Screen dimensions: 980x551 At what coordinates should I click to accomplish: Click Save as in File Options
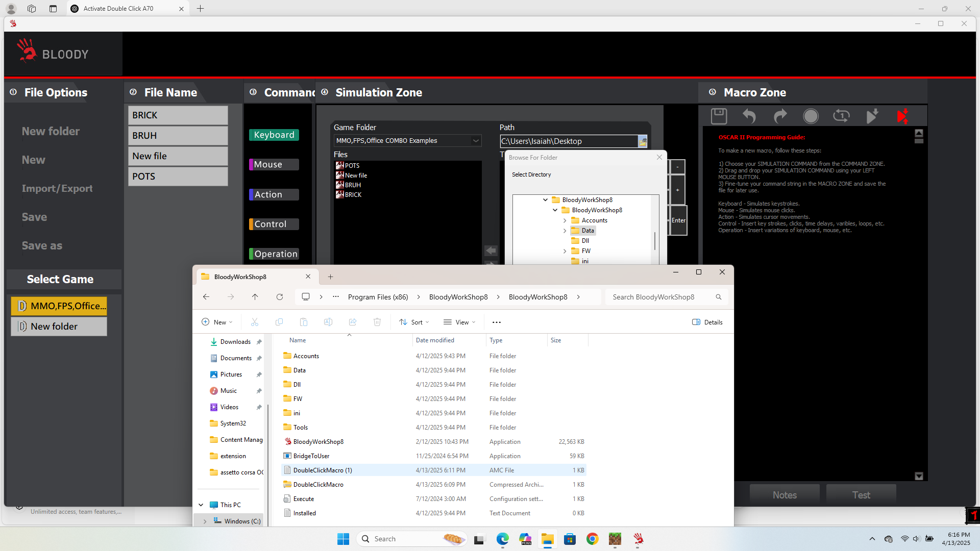click(42, 245)
